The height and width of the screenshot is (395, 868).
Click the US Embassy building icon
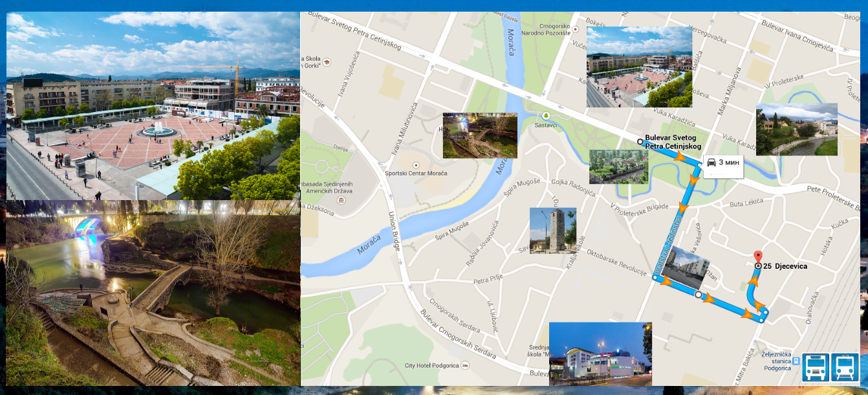click(341, 200)
